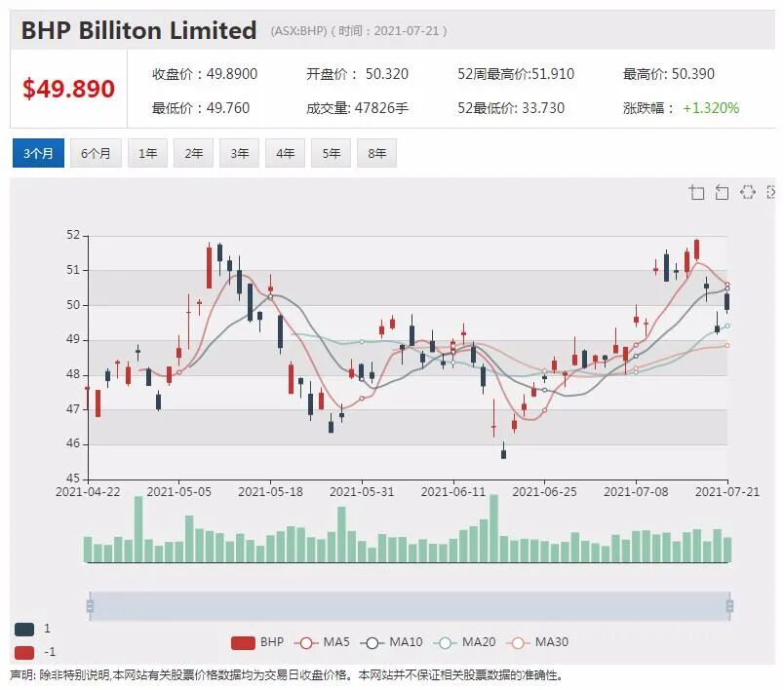Toggle the MA10 line in legend
This screenshot has height=690, width=784.
(x=391, y=642)
